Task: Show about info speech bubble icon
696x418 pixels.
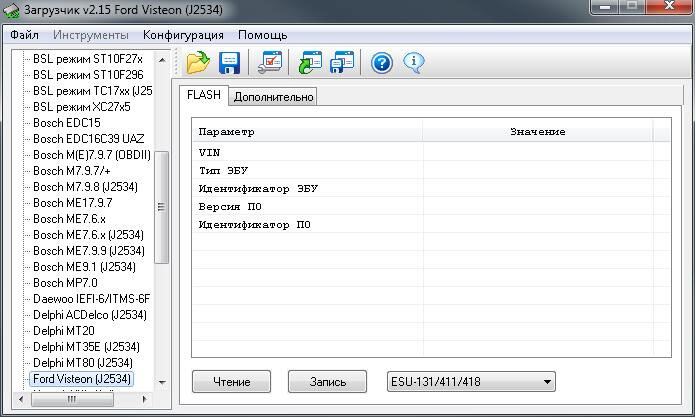Action: [414, 63]
